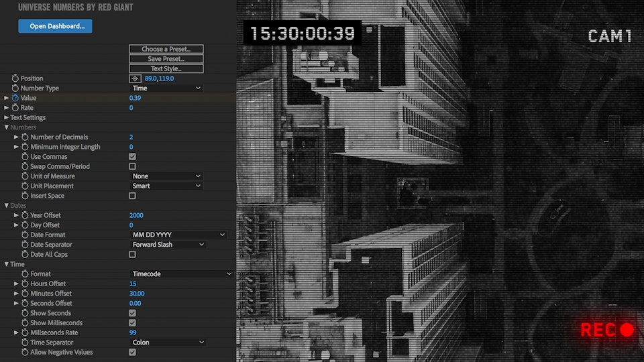
Task: Enable the stopwatch for Year Offset
Action: (x=25, y=215)
